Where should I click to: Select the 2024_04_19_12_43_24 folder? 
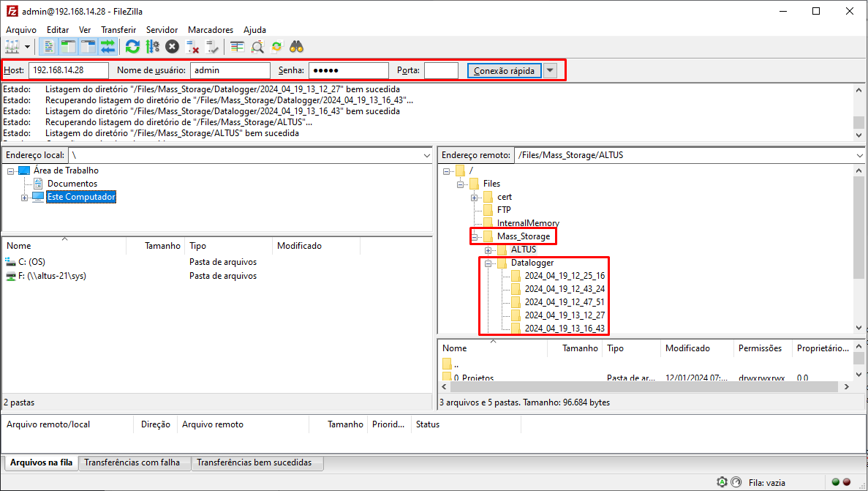tap(564, 289)
